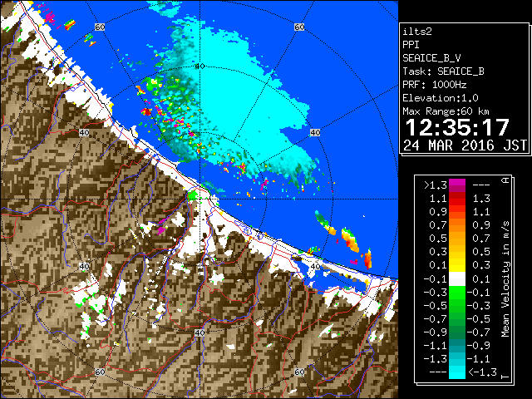Click the letter 'A' beside the legend top
This screenshot has width=532, height=399.
pos(505,180)
